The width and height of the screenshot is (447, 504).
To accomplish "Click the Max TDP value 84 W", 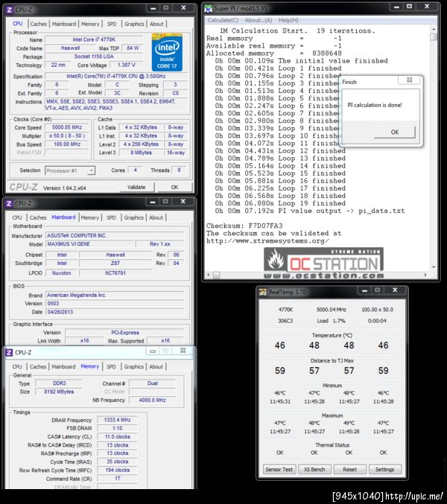I will point(133,48).
